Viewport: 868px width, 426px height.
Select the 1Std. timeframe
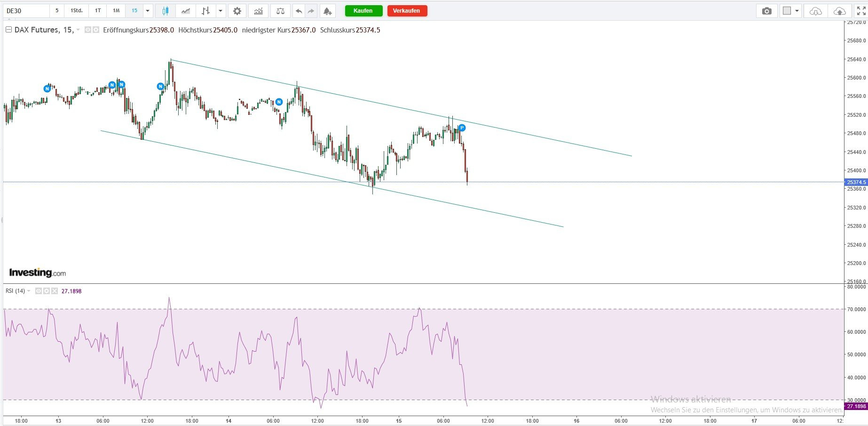point(76,11)
